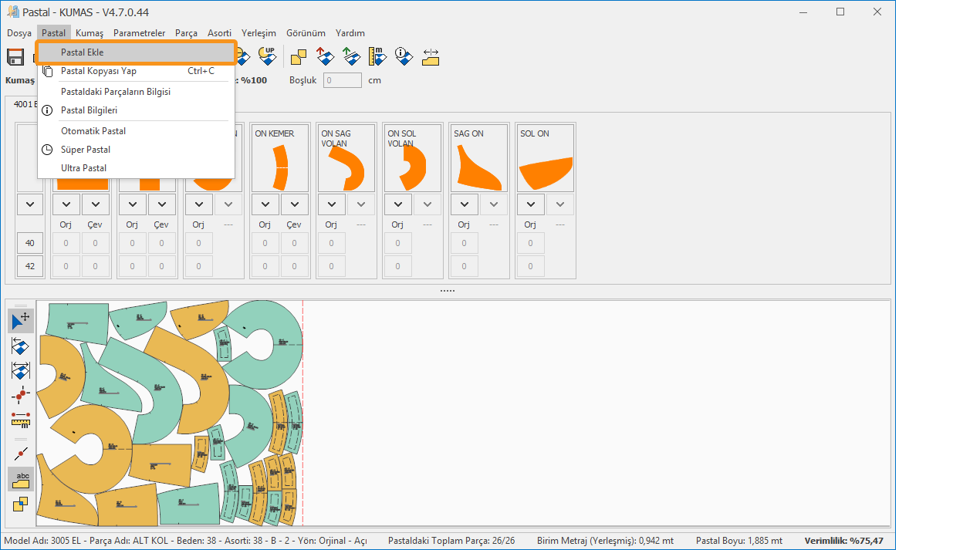Expand the dropdown under SOL ON piece
The width and height of the screenshot is (980, 550).
(x=530, y=204)
